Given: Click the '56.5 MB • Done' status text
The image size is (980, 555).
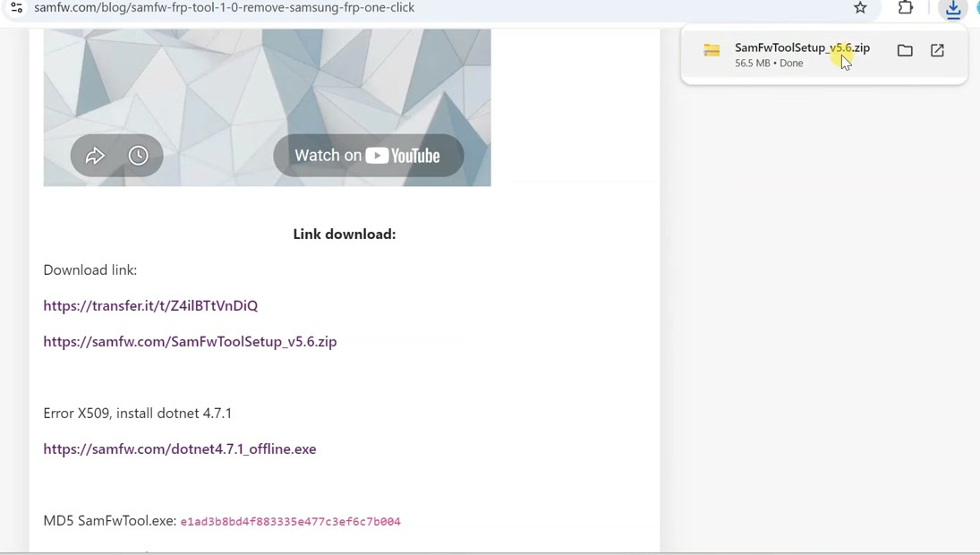Looking at the screenshot, I should pyautogui.click(x=769, y=64).
